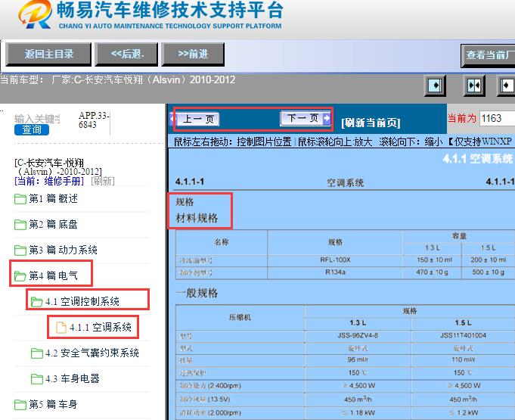This screenshot has width=515, height=420.
Task: Select tree item 第2 篇 底盘
Action: (x=53, y=224)
